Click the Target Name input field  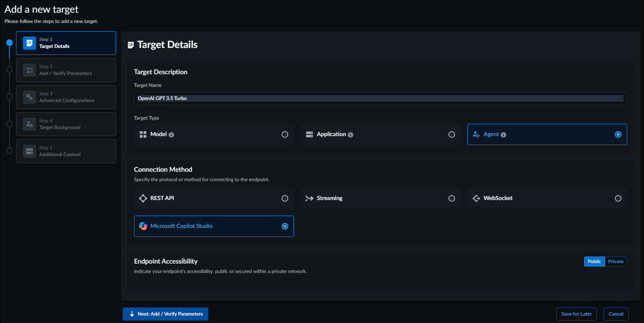click(x=380, y=98)
